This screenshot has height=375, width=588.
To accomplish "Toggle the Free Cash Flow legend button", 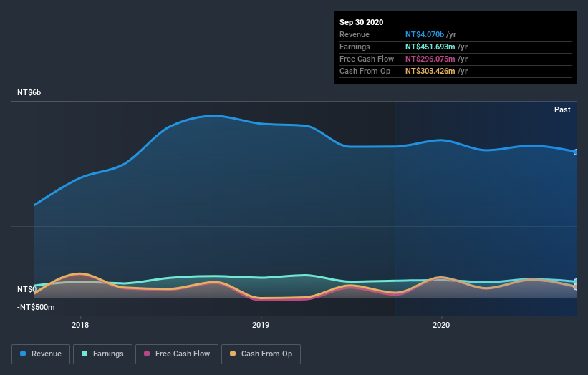I will pyautogui.click(x=177, y=354).
